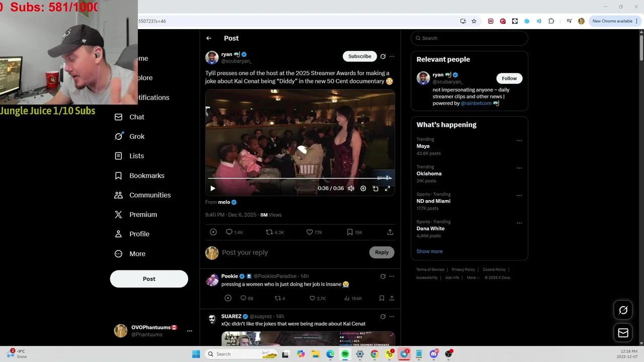Expand the video to fullscreen
Viewport: 644px width, 362px height.
tap(387, 189)
